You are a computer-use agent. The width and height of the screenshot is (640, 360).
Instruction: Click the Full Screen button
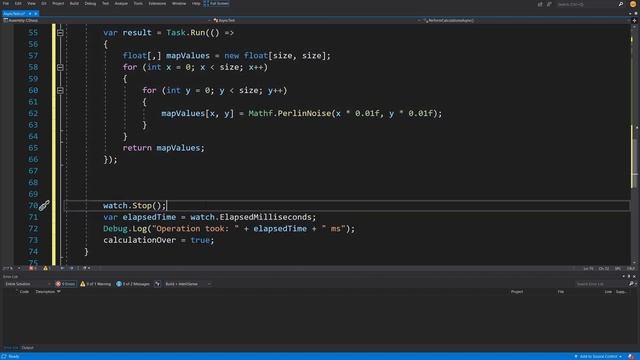[216, 4]
